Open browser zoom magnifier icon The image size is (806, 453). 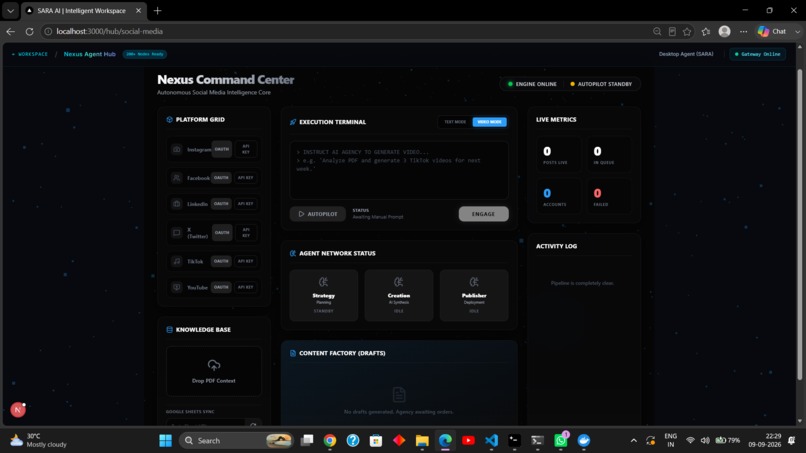coord(657,31)
